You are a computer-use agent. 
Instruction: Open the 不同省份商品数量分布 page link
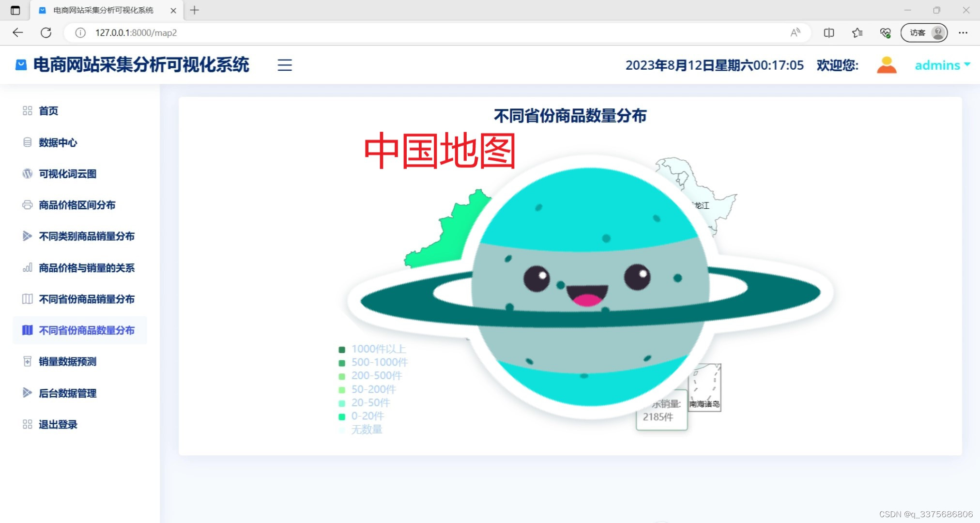point(86,330)
